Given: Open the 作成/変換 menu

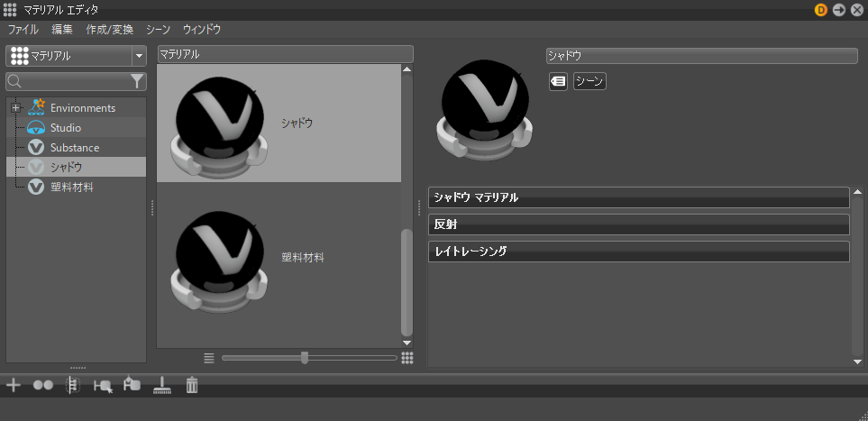Looking at the screenshot, I should click(x=110, y=30).
